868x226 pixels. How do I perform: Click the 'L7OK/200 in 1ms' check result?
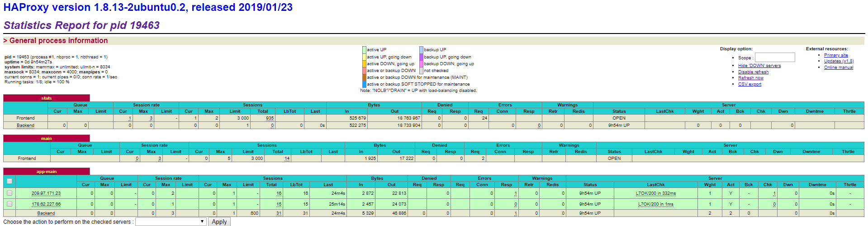click(656, 204)
